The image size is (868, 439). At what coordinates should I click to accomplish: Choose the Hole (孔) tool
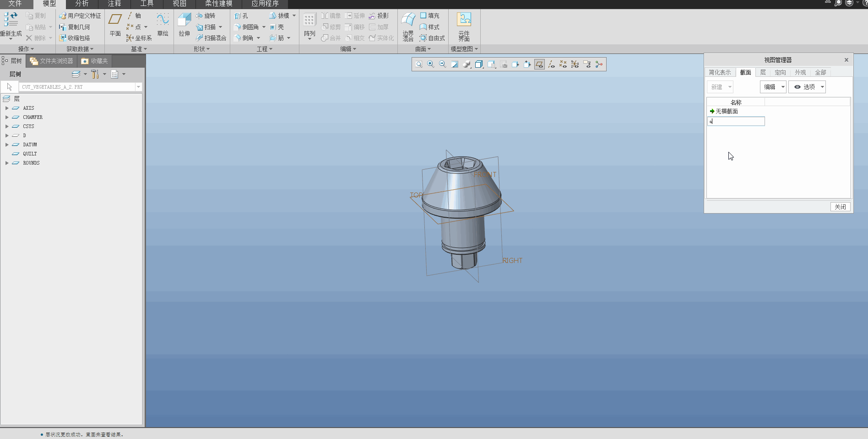tap(241, 16)
